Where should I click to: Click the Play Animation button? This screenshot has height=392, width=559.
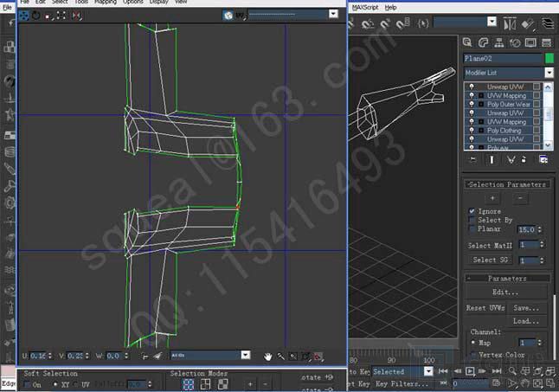click(470, 371)
